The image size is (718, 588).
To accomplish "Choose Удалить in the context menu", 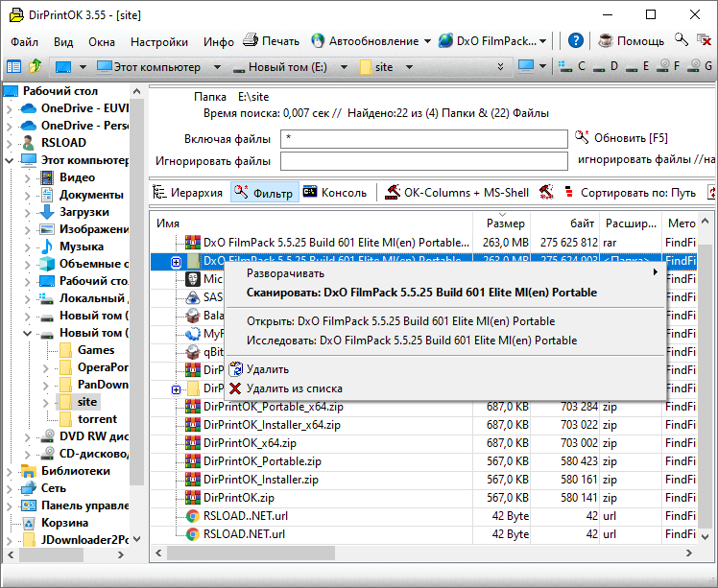I will pyautogui.click(x=267, y=369).
